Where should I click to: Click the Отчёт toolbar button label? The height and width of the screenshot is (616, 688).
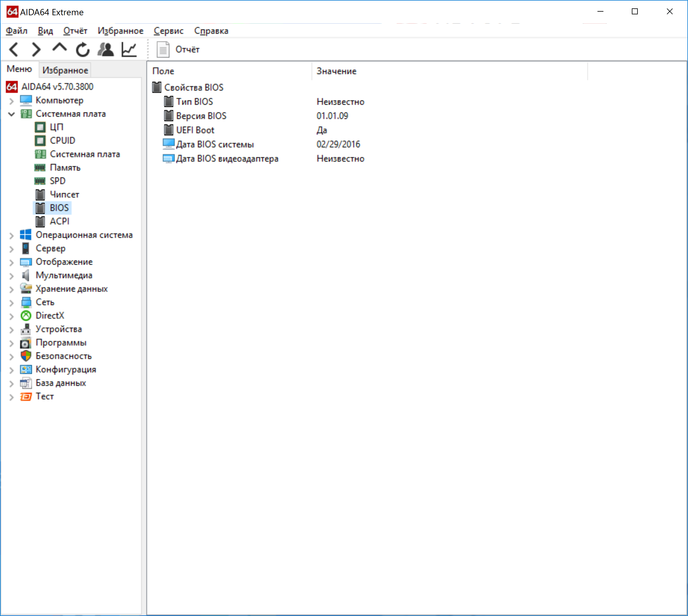tap(187, 49)
